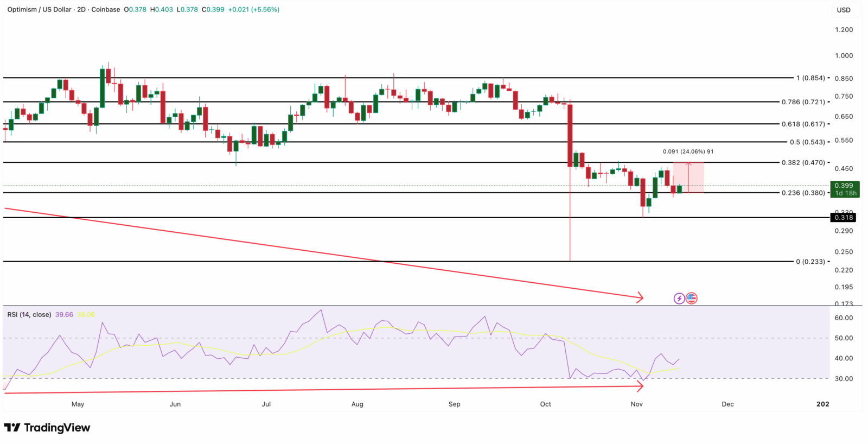Click the TradingView logo
The height and width of the screenshot is (444, 868).
point(47,428)
